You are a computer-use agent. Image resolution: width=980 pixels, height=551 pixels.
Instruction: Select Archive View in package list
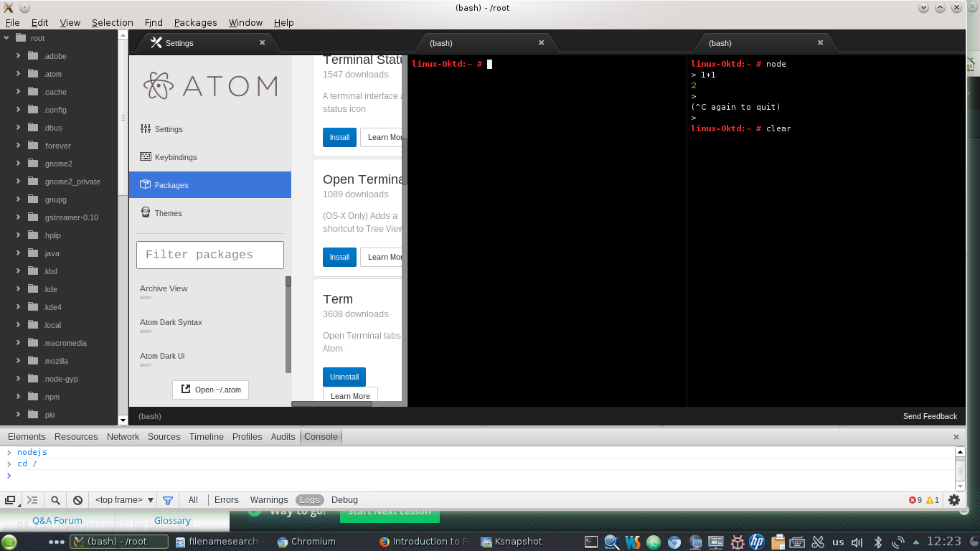tap(164, 288)
